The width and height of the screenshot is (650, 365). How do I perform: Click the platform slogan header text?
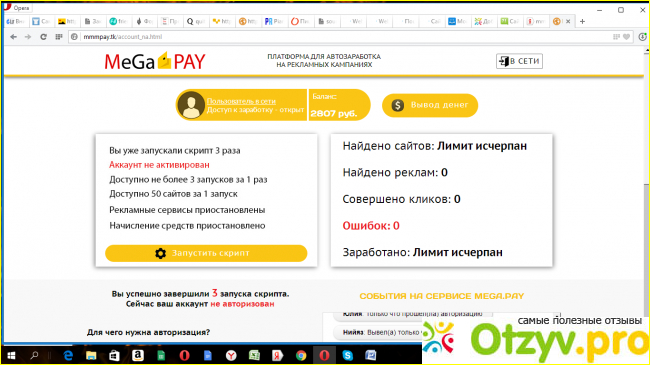(x=324, y=61)
